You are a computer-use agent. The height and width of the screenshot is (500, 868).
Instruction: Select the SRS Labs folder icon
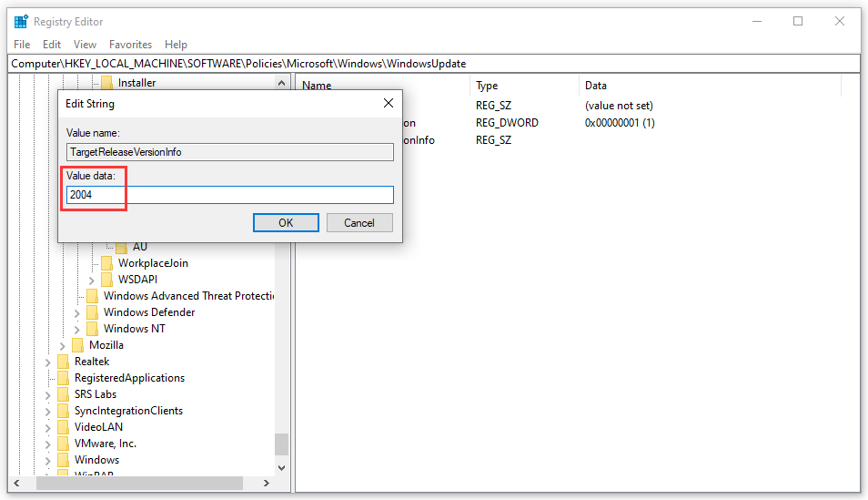click(64, 394)
